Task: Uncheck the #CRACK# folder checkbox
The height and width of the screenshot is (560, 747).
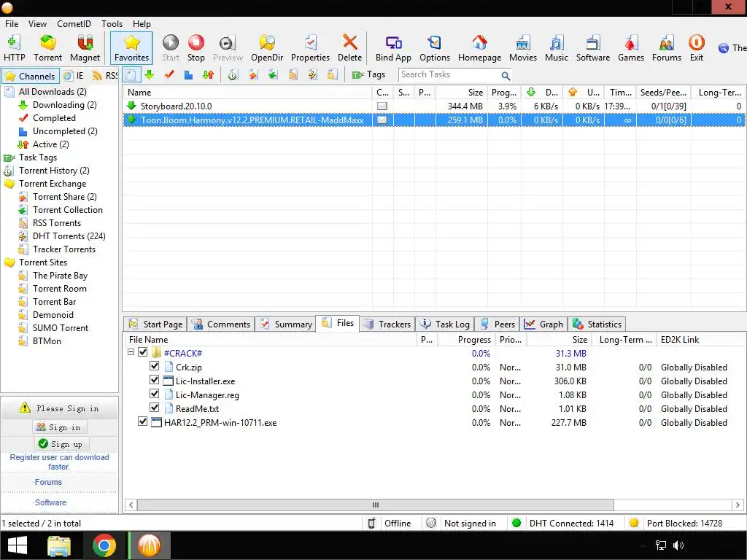Action: click(x=142, y=352)
